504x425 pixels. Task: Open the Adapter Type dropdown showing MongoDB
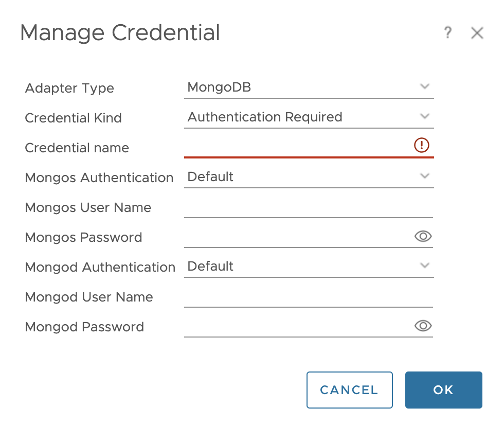pyautogui.click(x=309, y=87)
